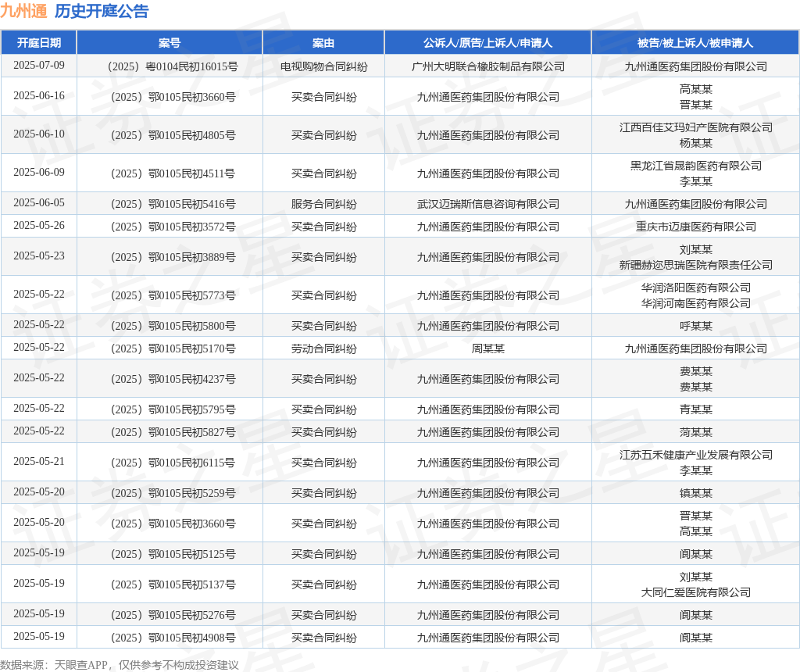The height and width of the screenshot is (672, 800).
Task: Click 青某某 defendant name
Action: (x=696, y=409)
